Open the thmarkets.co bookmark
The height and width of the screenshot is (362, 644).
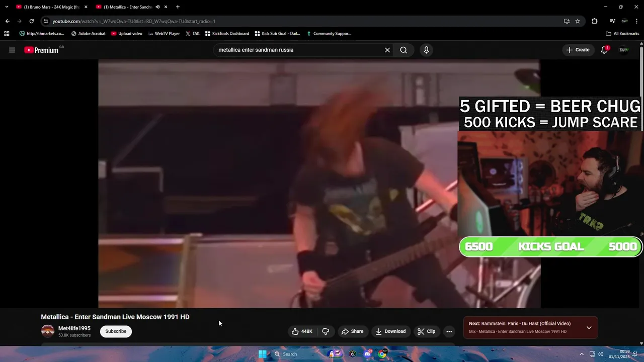pos(42,34)
